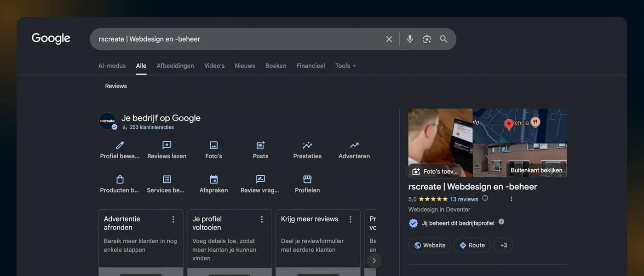Select the Alle tab
644x276 pixels.
point(141,66)
